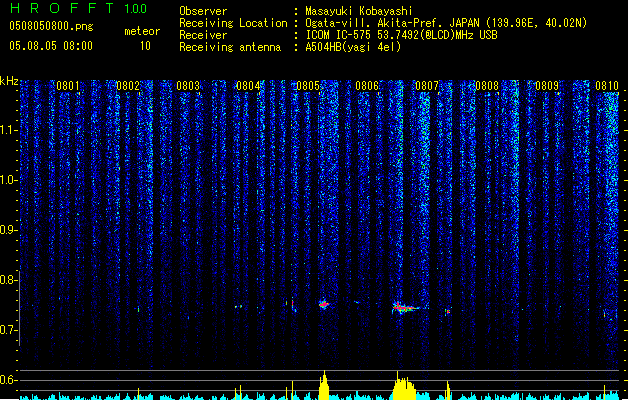Click the 0803 time marker
Screen dimensions: 629x400
click(x=188, y=86)
